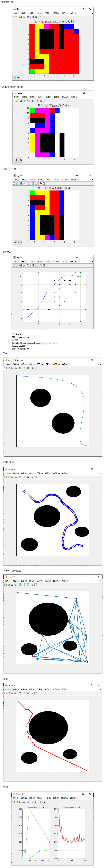
Task: Insert legend in the Dijkstra figure
Action: [x=36, y=17]
